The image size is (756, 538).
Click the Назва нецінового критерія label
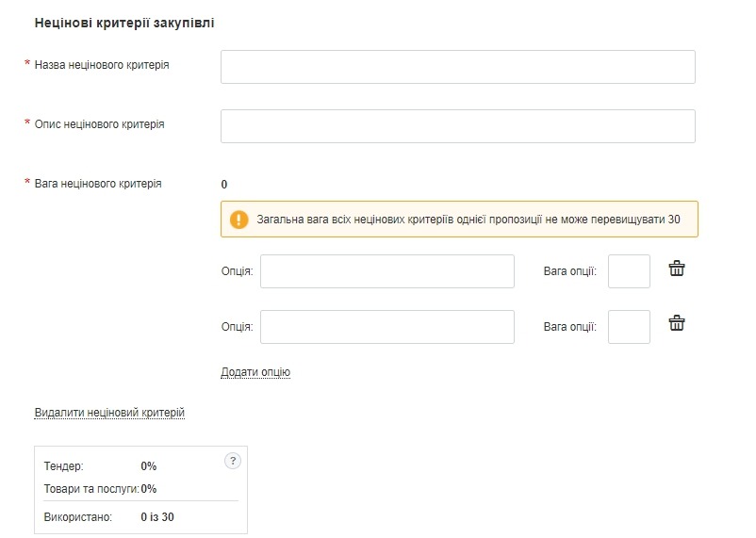tap(102, 65)
